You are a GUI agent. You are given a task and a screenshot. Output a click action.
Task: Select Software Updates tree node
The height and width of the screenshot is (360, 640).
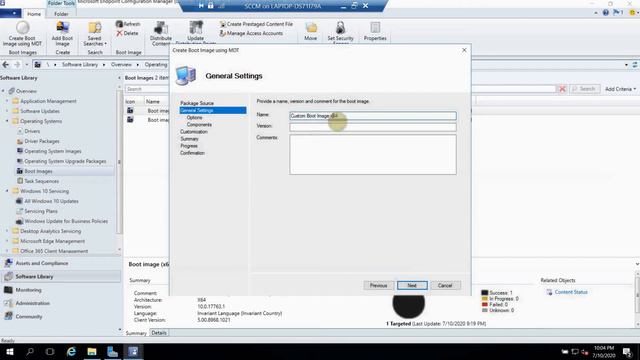[x=40, y=111]
